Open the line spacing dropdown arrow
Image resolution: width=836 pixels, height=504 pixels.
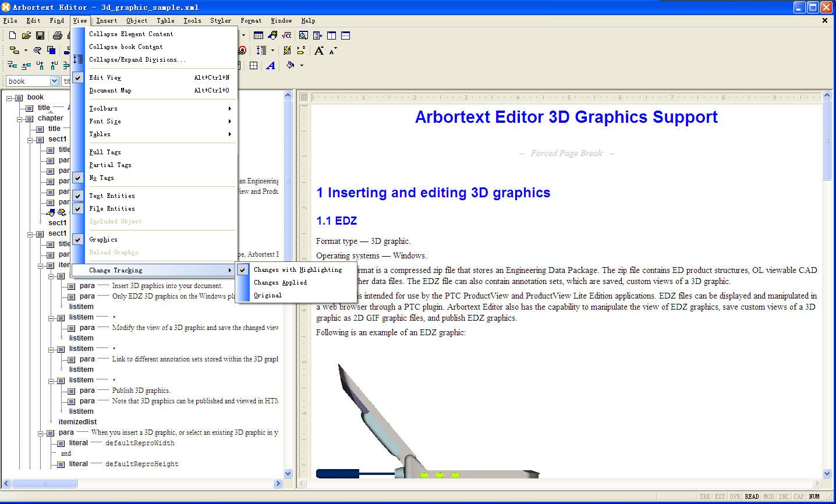pos(272,51)
